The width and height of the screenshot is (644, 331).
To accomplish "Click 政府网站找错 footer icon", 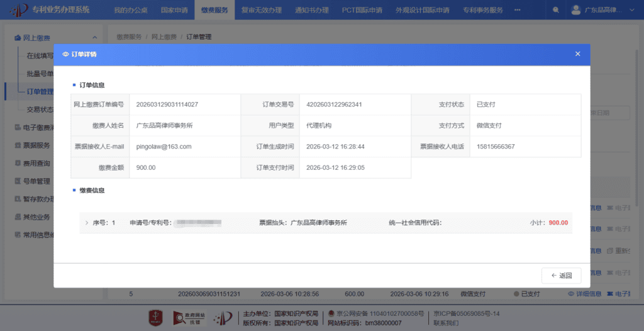I will pyautogui.click(x=190, y=318).
